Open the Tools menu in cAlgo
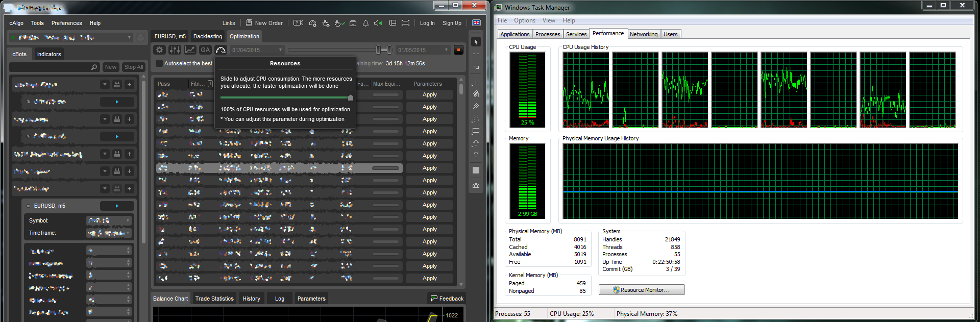Image resolution: width=980 pixels, height=322 pixels. click(37, 23)
